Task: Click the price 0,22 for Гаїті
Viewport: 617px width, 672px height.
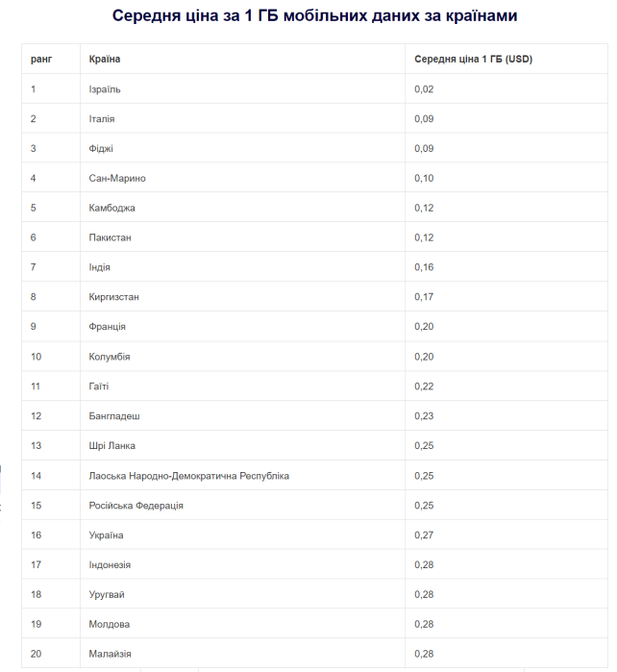Action: [424, 386]
